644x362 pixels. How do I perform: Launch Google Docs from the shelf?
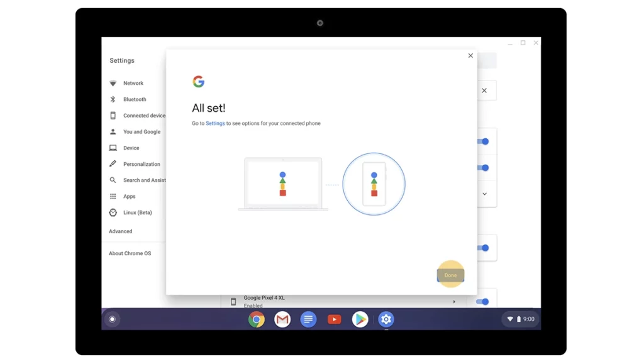[308, 319]
